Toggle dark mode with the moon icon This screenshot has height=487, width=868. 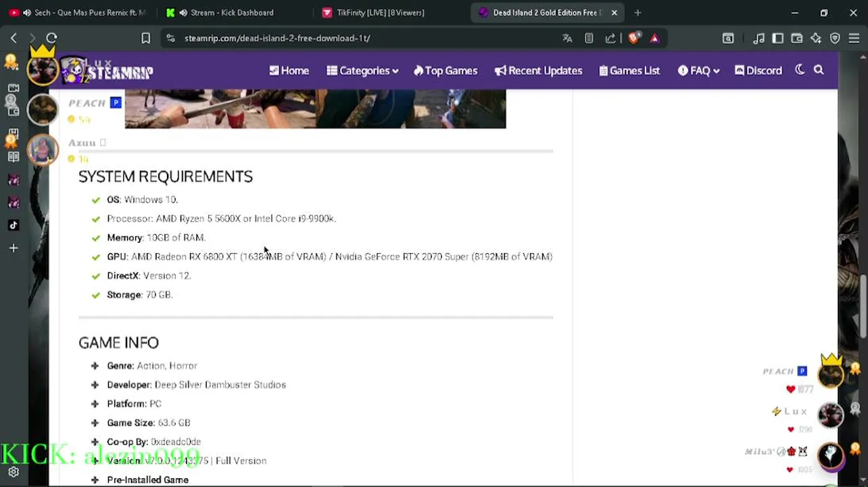point(800,70)
